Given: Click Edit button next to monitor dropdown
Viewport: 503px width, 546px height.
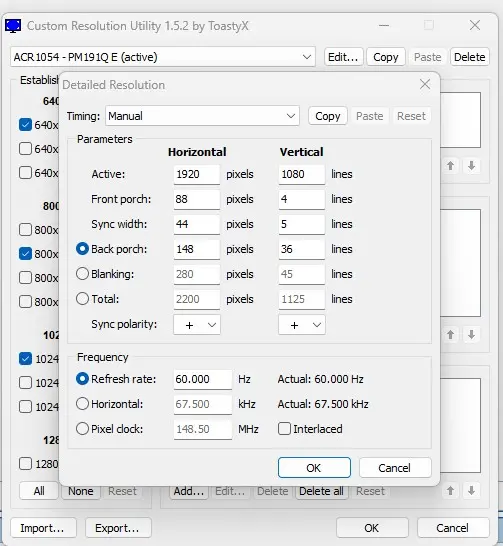Looking at the screenshot, I should 343,57.
